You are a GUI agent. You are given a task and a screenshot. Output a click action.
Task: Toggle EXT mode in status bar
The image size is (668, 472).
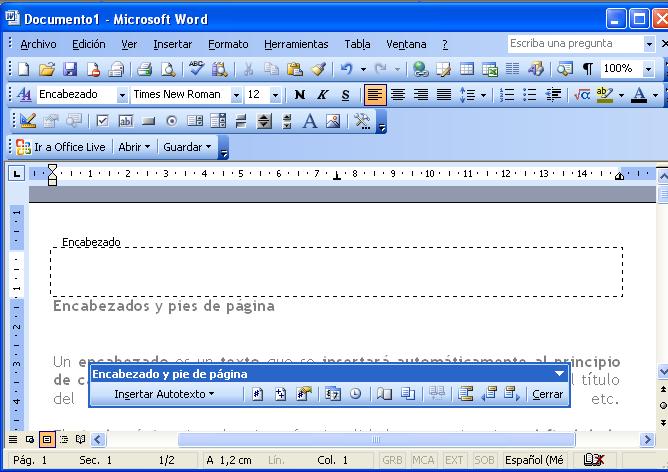pos(454,460)
